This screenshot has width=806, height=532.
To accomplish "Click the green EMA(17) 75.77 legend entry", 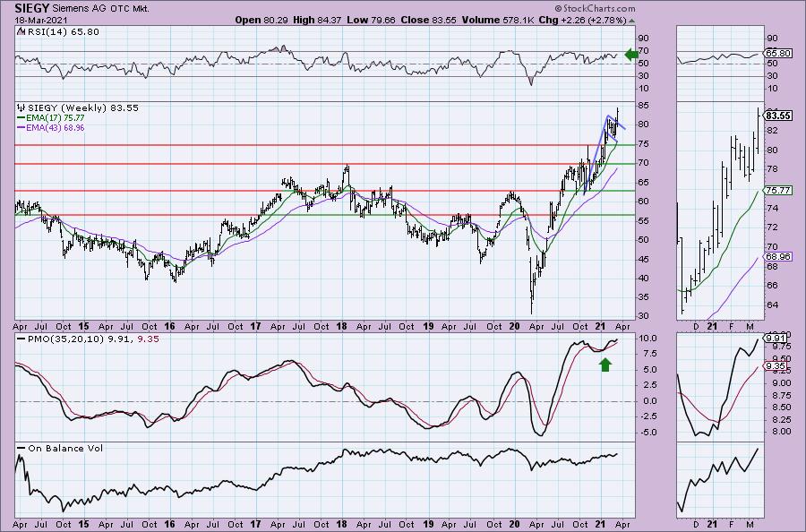I will pos(50,117).
